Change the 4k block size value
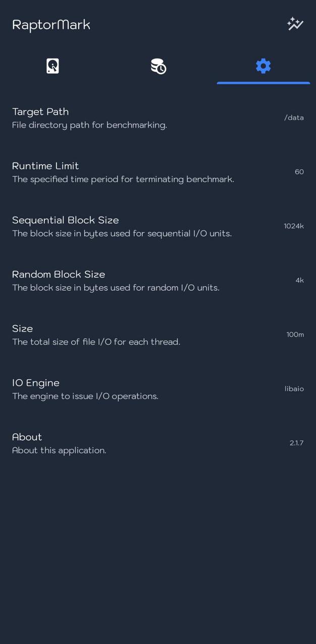This screenshot has width=316, height=644. coord(299,281)
